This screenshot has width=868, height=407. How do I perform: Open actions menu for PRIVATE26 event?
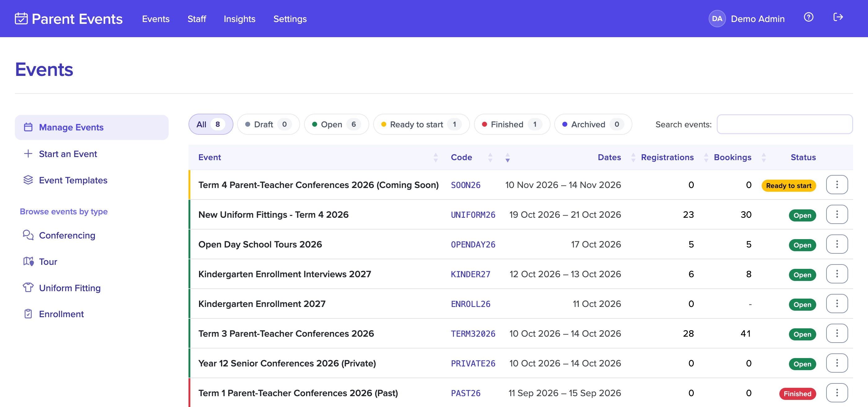click(837, 363)
